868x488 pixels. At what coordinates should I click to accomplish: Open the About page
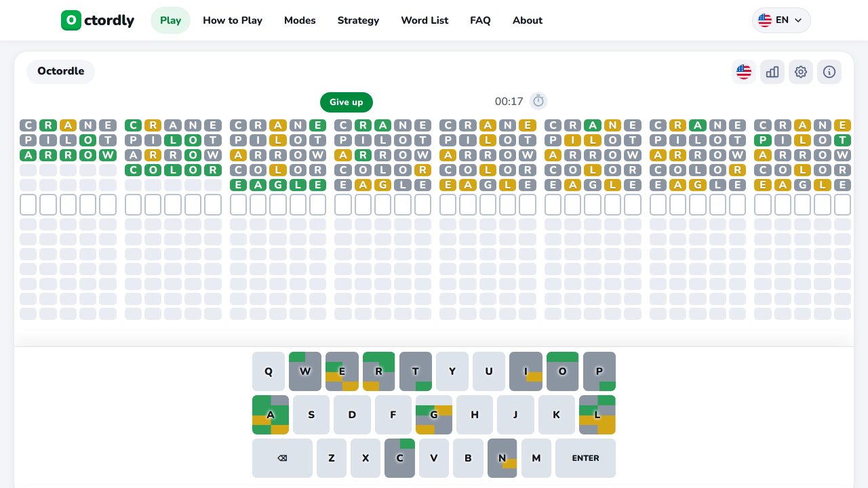pyautogui.click(x=528, y=20)
